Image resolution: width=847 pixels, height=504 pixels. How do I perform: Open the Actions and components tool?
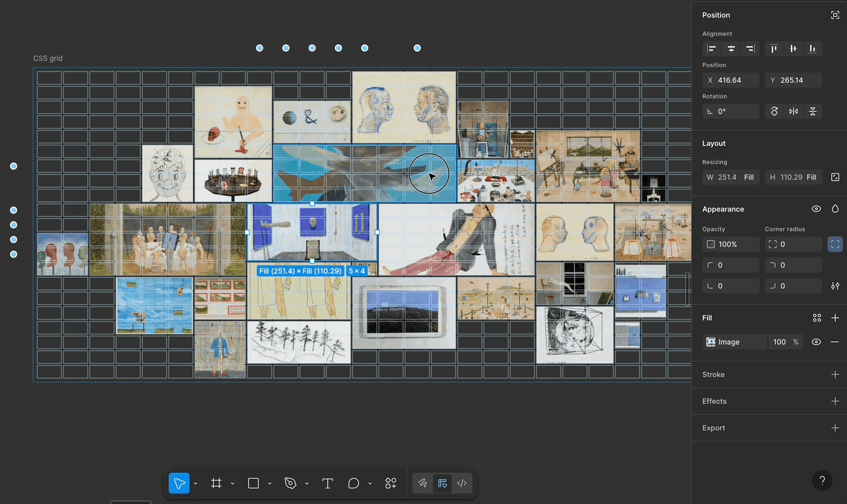point(391,483)
